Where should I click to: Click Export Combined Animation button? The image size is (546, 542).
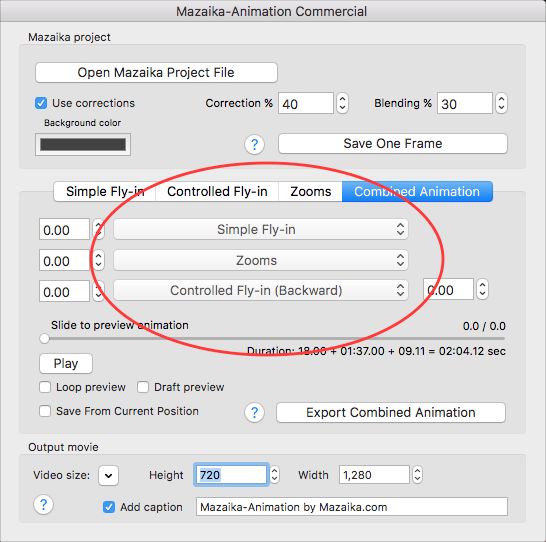tap(391, 413)
